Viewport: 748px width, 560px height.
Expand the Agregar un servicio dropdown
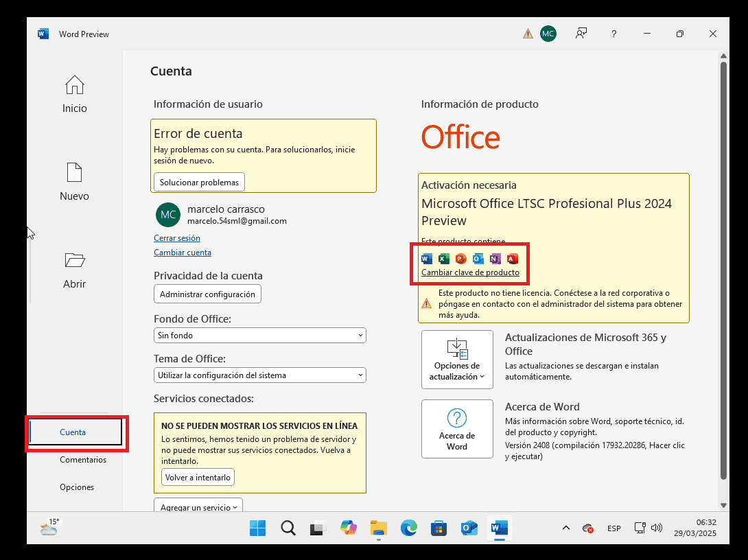198,507
